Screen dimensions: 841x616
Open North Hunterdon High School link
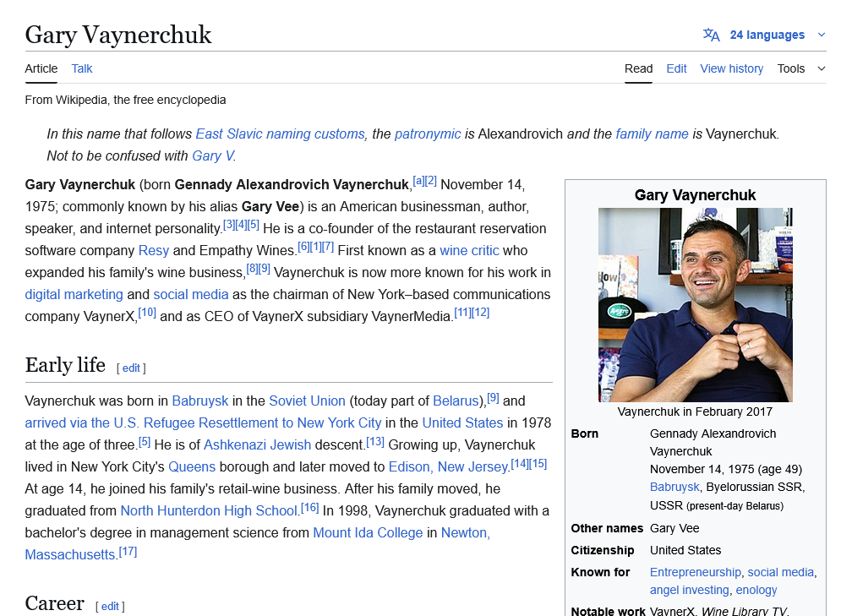[x=209, y=511]
